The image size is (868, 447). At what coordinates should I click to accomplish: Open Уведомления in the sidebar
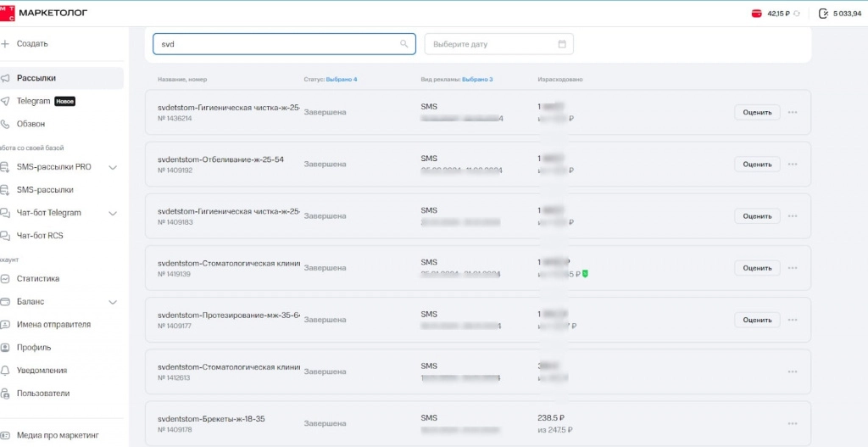coord(42,371)
